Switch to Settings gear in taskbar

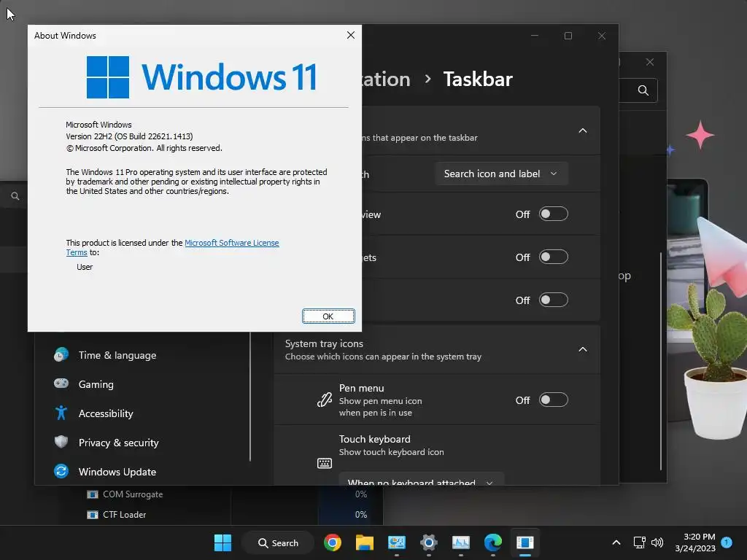[429, 542]
